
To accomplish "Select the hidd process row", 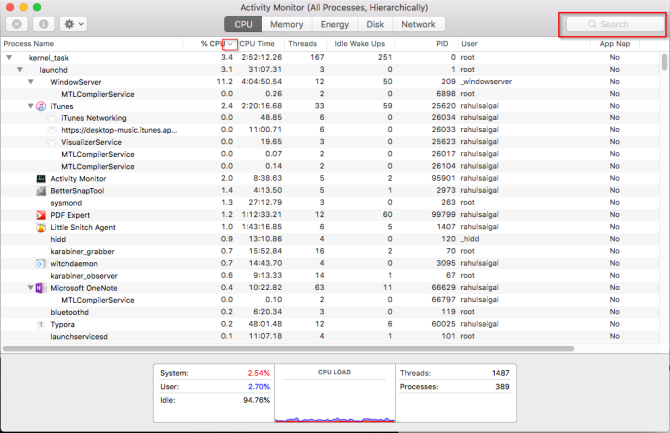I will coord(329,239).
